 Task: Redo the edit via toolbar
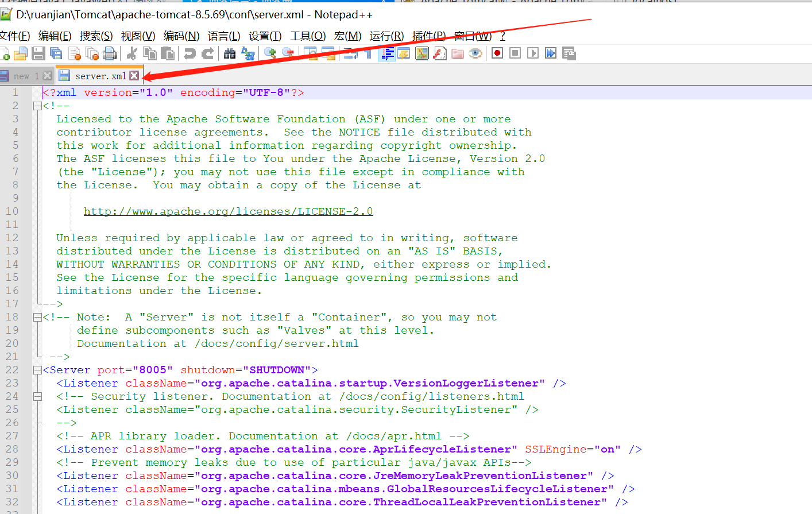(x=207, y=53)
